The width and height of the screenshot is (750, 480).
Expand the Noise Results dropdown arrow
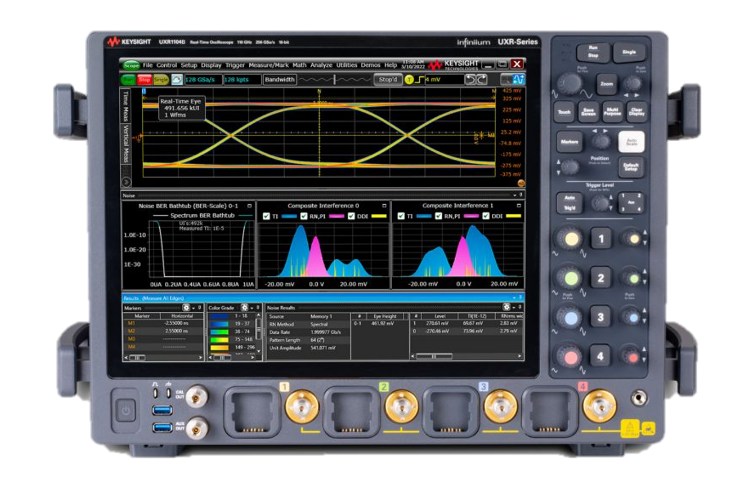tap(514, 307)
